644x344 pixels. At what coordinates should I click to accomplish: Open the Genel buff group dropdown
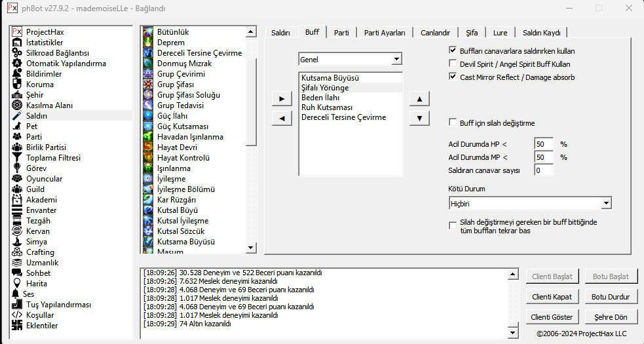(x=396, y=60)
